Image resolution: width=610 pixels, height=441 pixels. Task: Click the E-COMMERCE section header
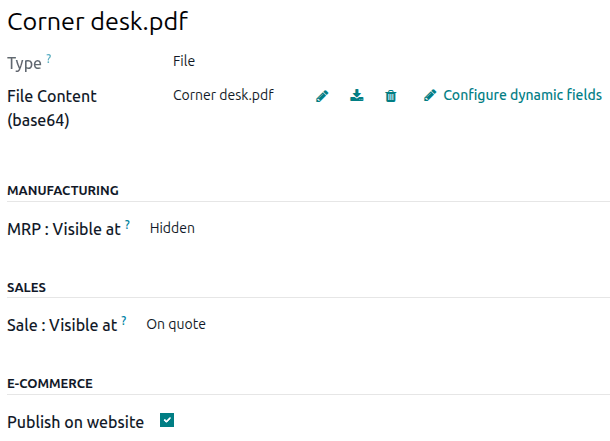(x=50, y=383)
